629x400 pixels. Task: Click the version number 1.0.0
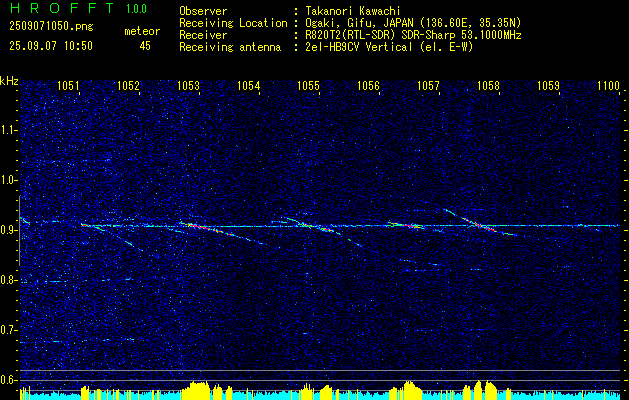coord(136,9)
